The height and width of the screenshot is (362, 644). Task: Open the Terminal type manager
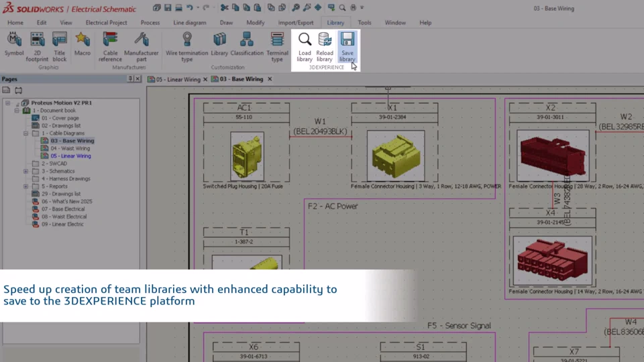click(277, 47)
